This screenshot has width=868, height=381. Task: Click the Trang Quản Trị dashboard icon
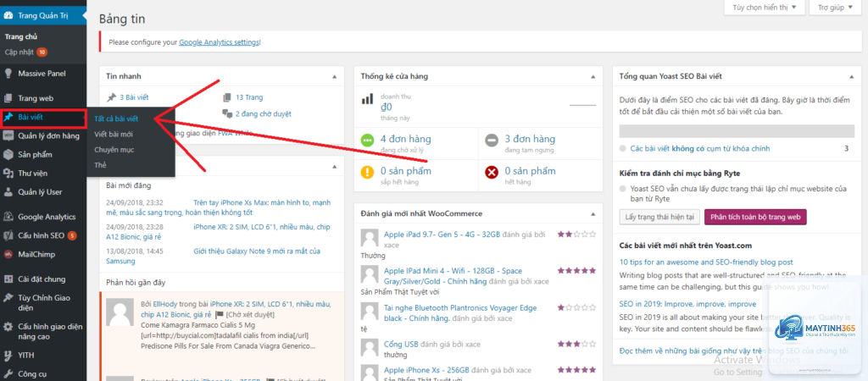pos(8,15)
